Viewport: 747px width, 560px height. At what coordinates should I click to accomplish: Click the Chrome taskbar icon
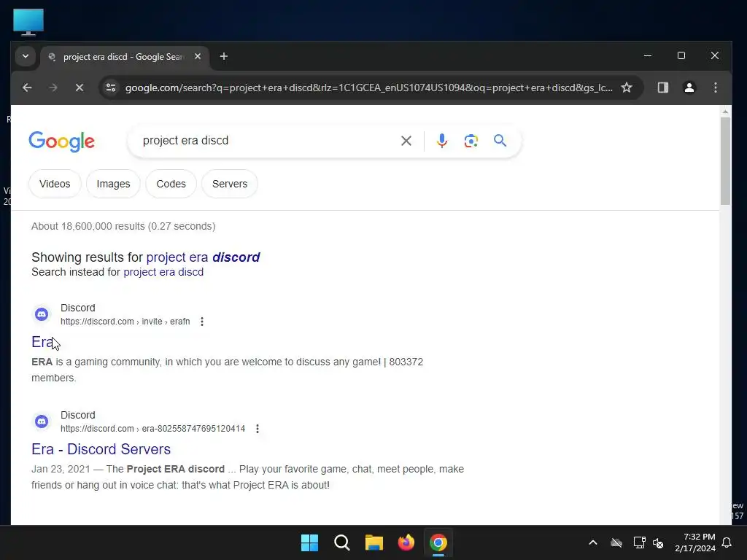pos(438,542)
